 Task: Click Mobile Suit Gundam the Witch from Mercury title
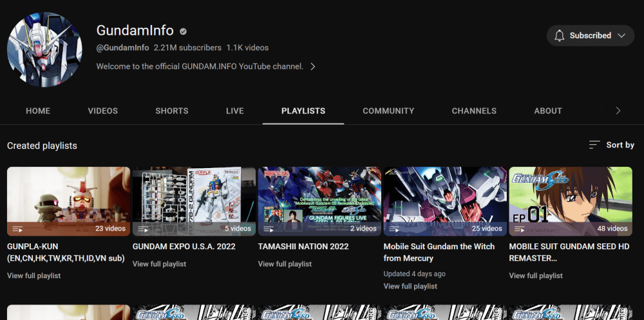439,252
